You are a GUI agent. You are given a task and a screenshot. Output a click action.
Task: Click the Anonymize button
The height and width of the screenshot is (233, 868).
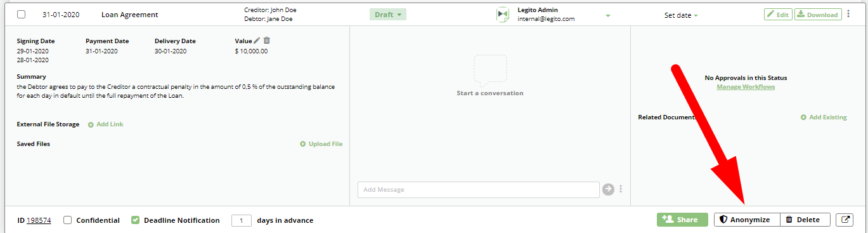point(747,220)
